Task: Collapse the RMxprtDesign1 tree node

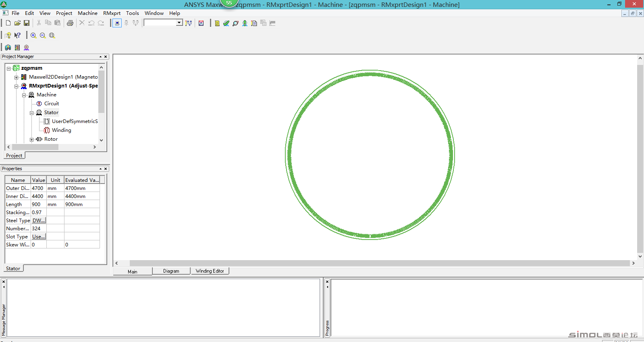Action: click(x=16, y=86)
